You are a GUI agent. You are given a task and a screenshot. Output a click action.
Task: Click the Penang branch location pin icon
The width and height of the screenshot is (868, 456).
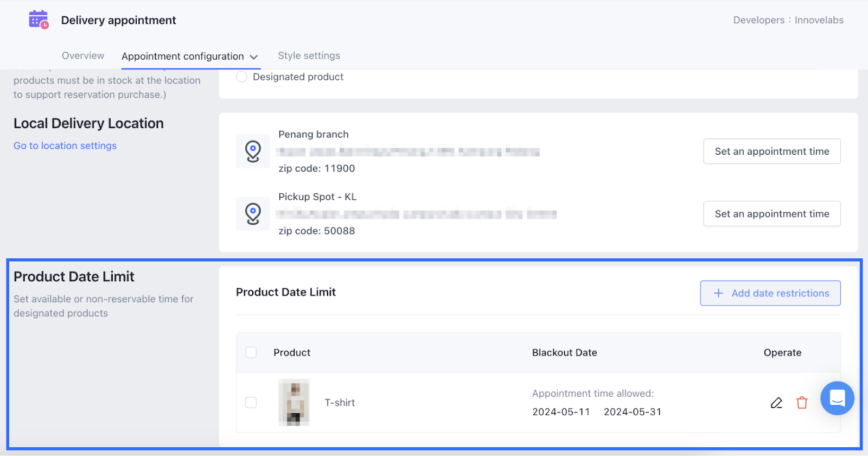pos(253,151)
